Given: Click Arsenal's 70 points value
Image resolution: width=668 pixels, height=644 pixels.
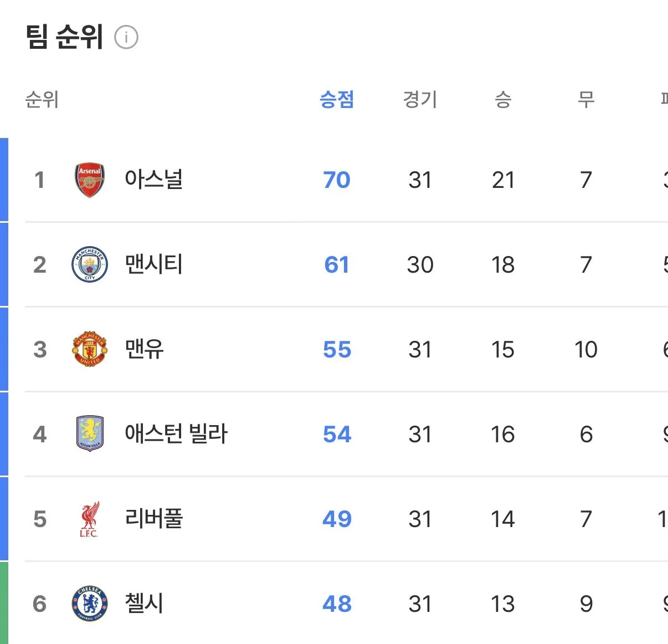Looking at the screenshot, I should [x=337, y=180].
